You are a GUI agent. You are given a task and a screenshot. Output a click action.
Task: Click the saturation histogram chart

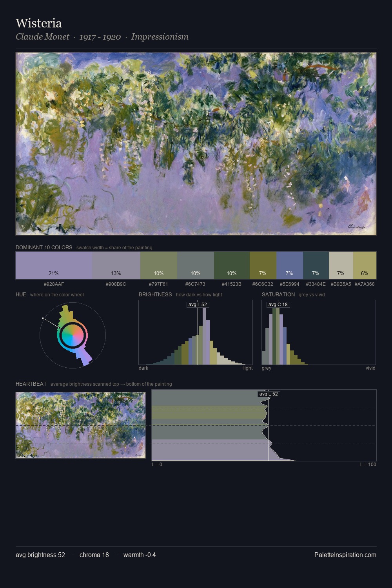[319, 332]
